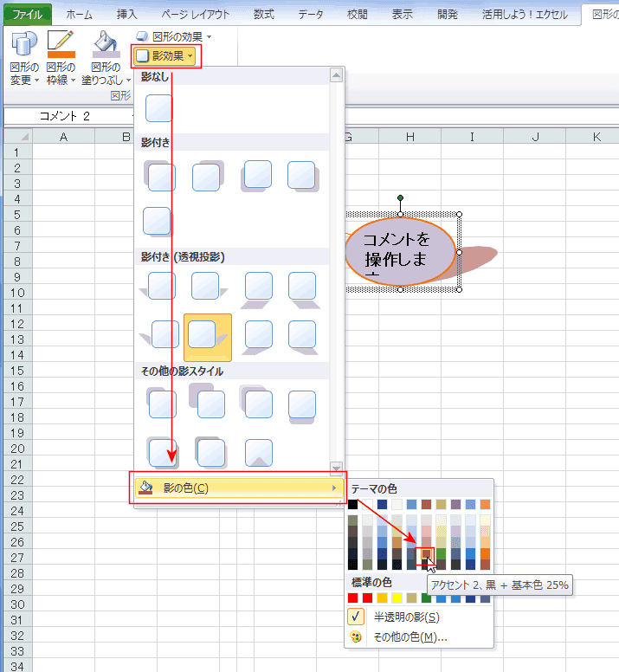This screenshot has width=619, height=672.
Task: Pick second-row その他の影スタイル thumbnail with dark lower-right shadow
Action: click(163, 453)
